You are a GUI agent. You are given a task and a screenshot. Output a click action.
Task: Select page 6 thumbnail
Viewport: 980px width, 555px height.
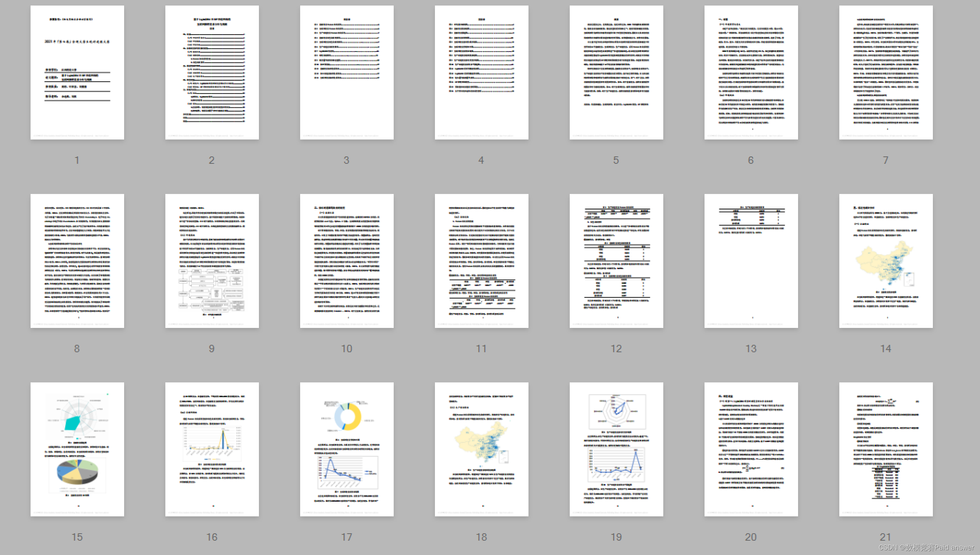pos(751,73)
